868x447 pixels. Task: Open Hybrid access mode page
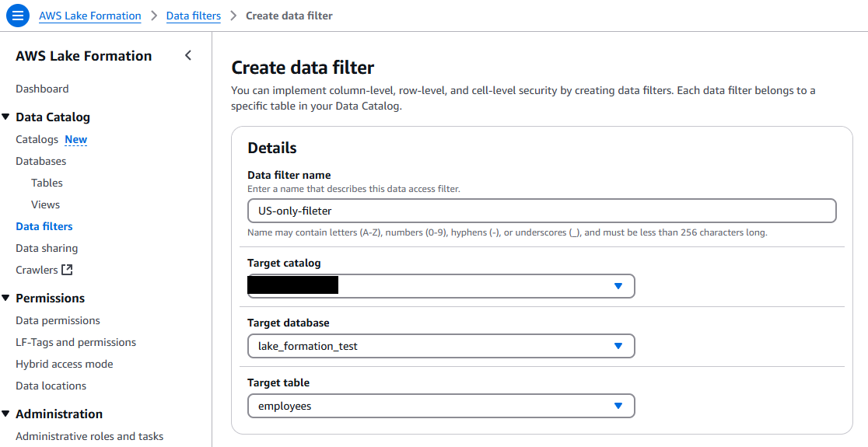[x=65, y=364]
